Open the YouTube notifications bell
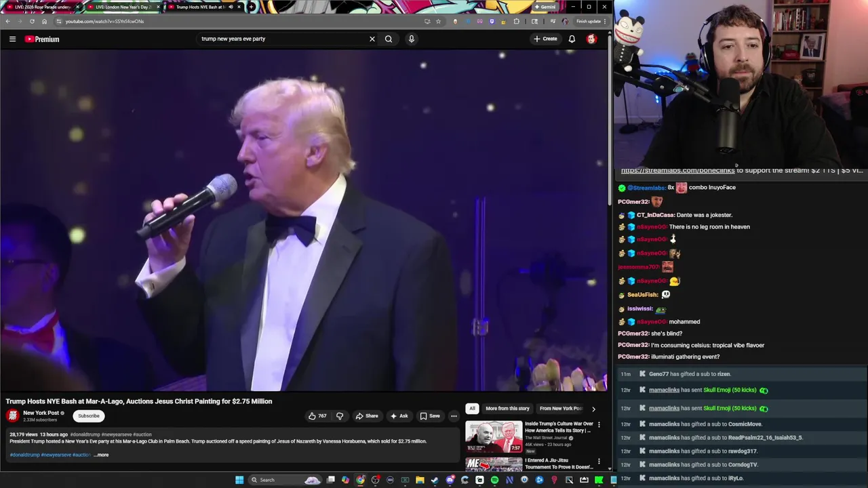This screenshot has width=868, height=488. (572, 39)
